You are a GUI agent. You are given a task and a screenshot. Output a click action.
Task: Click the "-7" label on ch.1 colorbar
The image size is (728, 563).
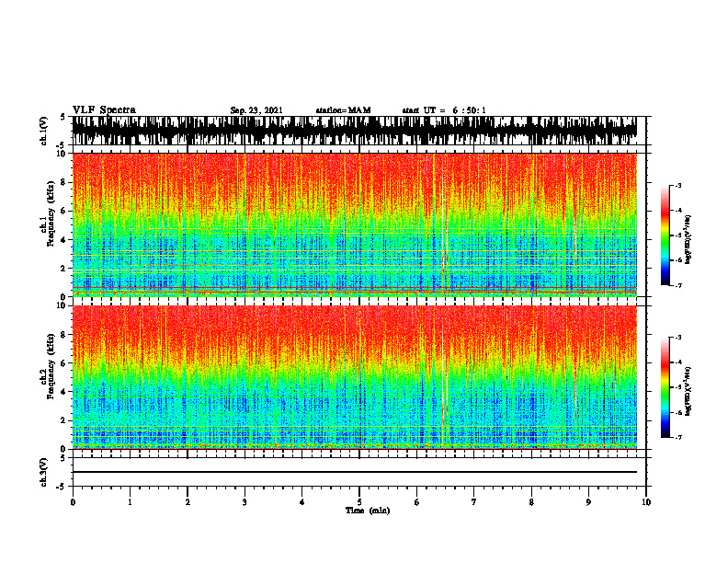point(678,285)
